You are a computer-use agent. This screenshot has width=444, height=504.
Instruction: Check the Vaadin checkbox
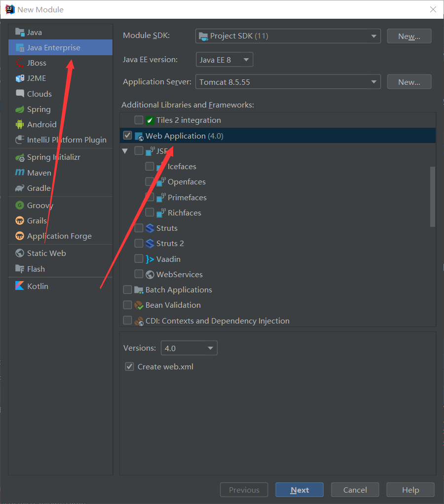click(x=139, y=258)
